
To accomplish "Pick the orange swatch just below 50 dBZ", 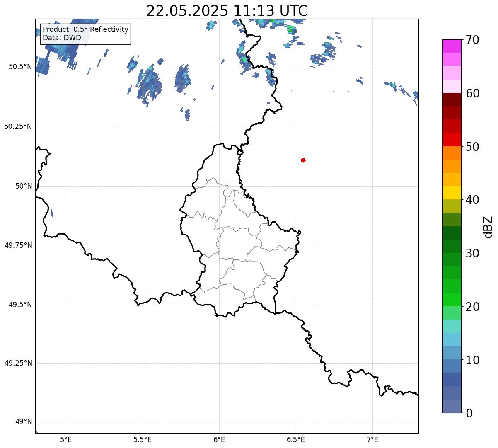I will coord(452,153).
